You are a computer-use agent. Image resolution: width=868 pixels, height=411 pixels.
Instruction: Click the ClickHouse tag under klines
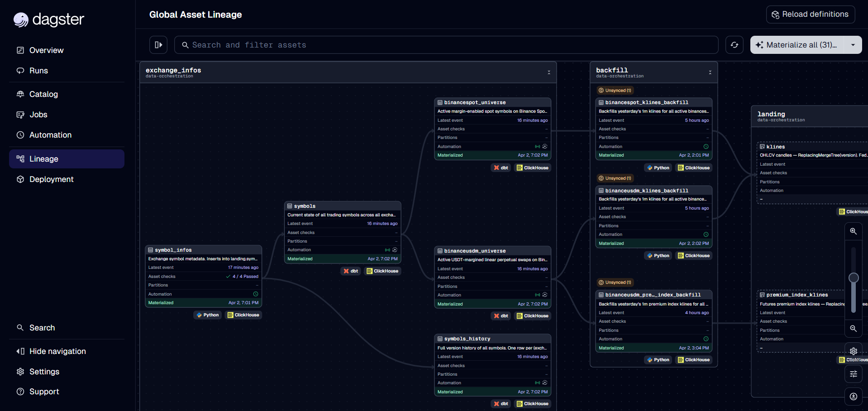click(x=853, y=212)
